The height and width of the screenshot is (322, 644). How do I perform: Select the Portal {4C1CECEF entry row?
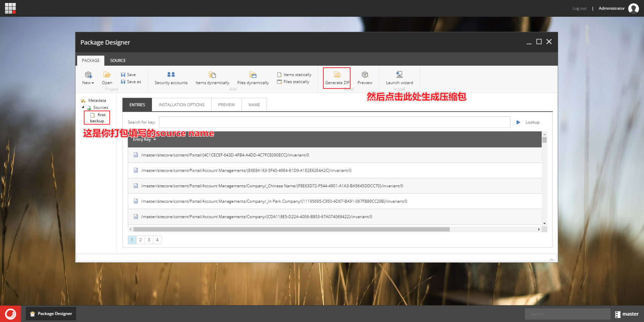pos(335,155)
